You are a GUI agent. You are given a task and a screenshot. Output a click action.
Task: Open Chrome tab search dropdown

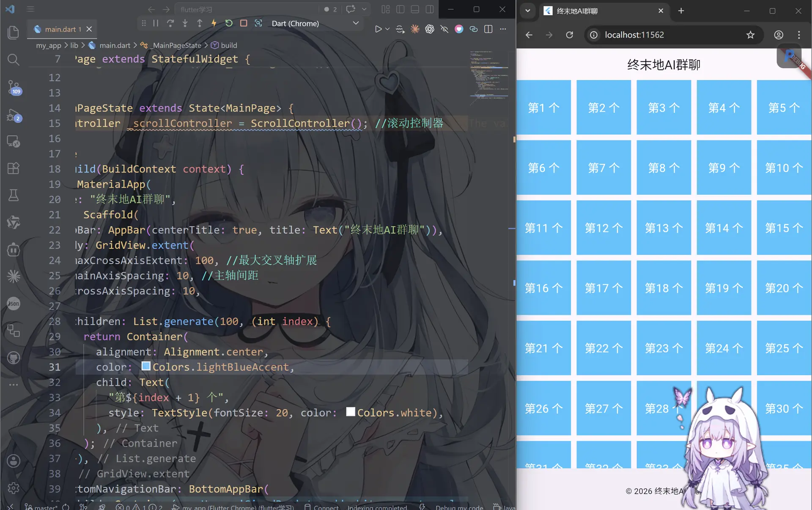point(528,11)
